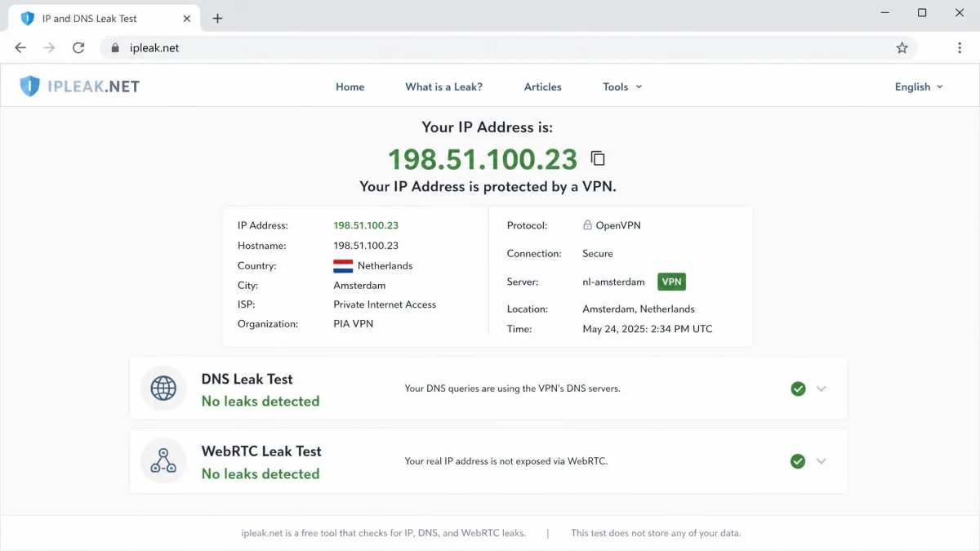This screenshot has height=551, width=980.
Task: Open the Articles nav item
Action: (543, 87)
